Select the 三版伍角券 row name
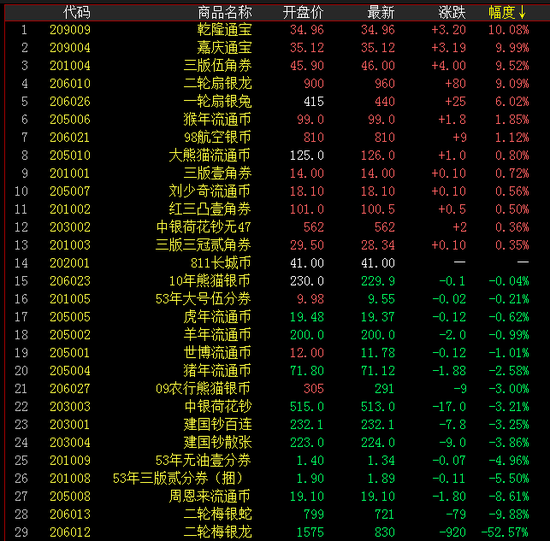This screenshot has width=550, height=541. click(x=217, y=66)
